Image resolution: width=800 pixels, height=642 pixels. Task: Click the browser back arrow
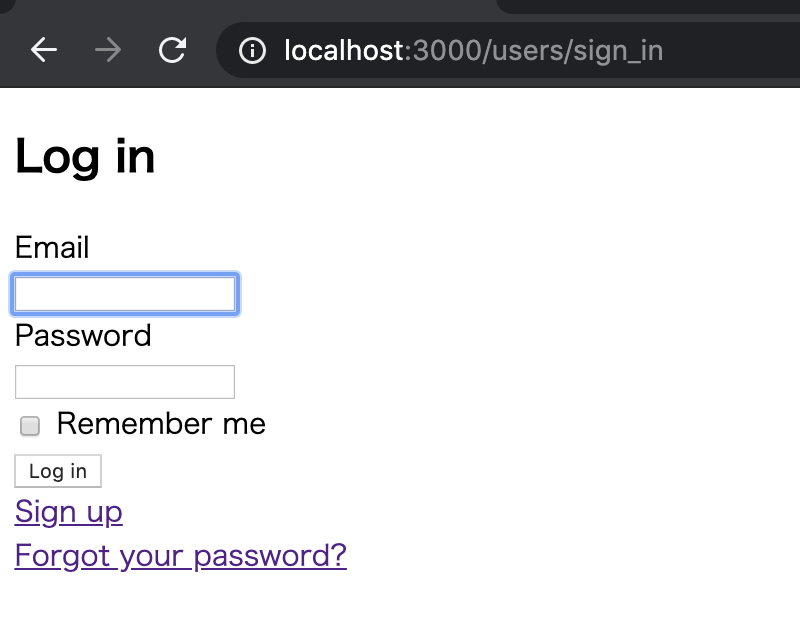[44, 50]
